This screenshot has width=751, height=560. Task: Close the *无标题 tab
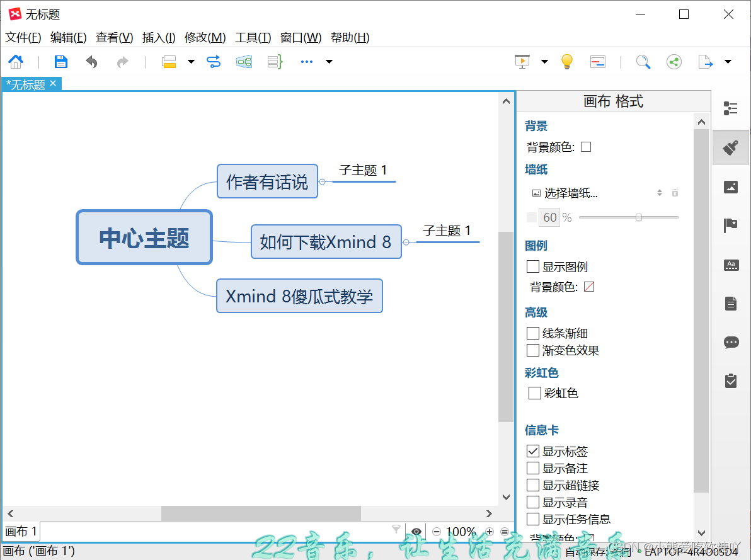tap(53, 83)
